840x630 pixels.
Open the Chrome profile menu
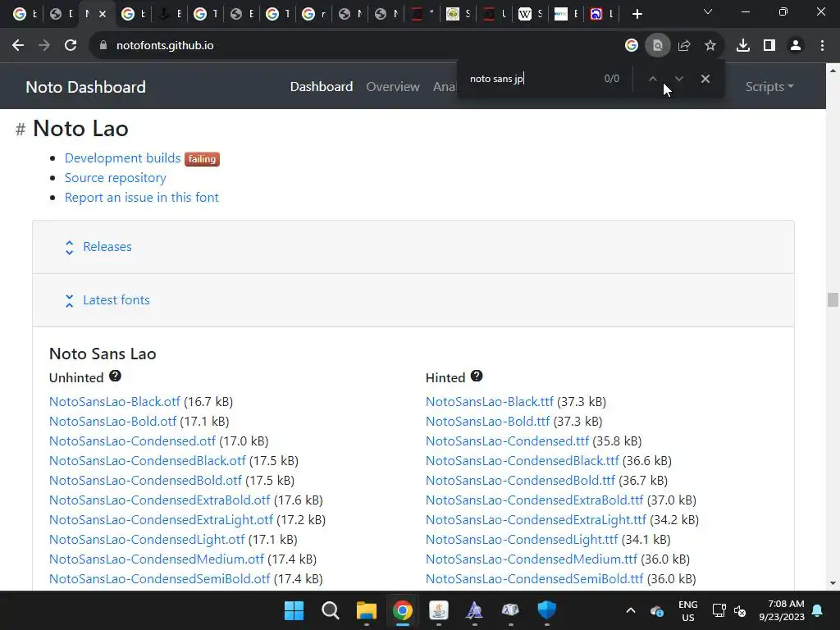(796, 46)
